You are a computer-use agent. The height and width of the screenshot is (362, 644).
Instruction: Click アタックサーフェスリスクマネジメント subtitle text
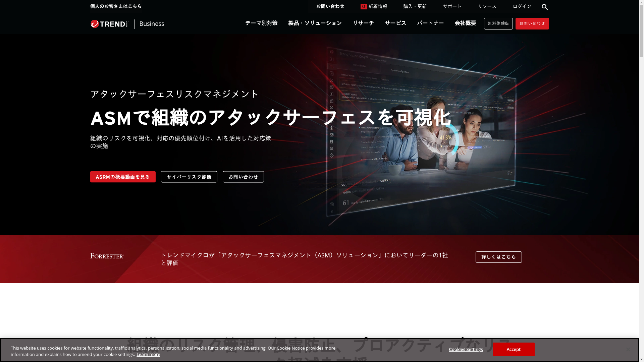174,94
